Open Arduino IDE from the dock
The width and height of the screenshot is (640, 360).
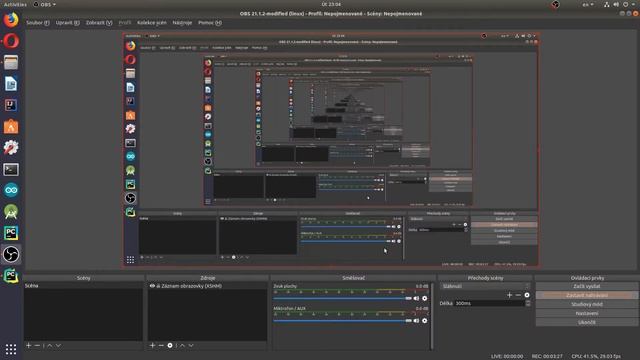coord(11,190)
